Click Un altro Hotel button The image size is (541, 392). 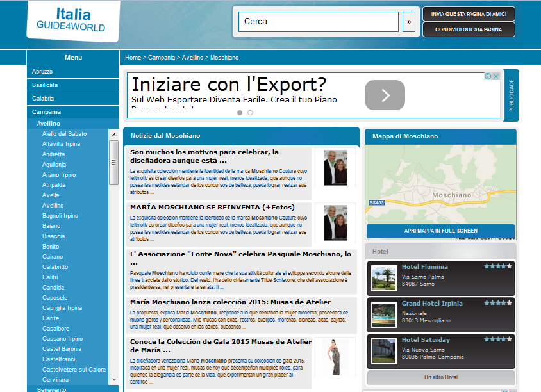[441, 377]
